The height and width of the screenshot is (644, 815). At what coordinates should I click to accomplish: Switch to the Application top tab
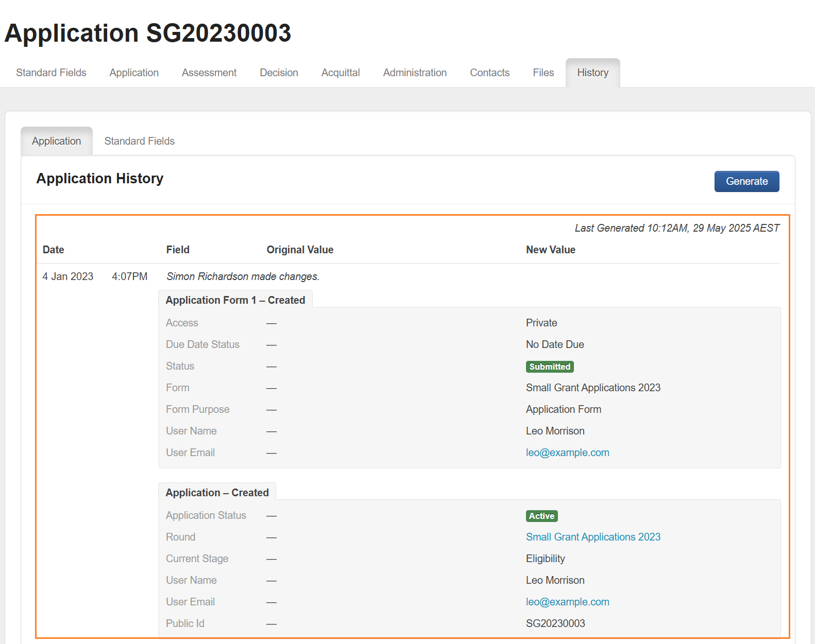point(134,73)
